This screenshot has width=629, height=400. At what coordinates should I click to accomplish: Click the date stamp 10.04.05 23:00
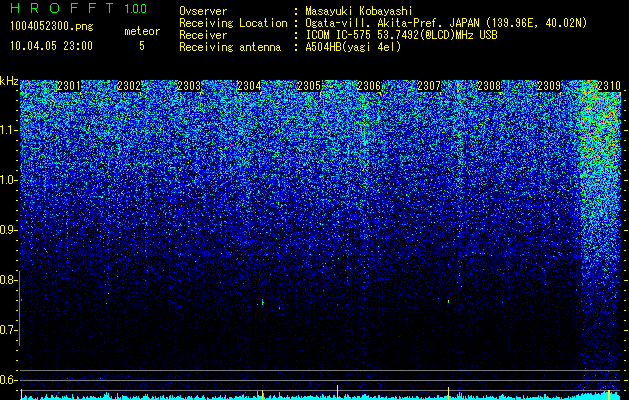click(51, 46)
